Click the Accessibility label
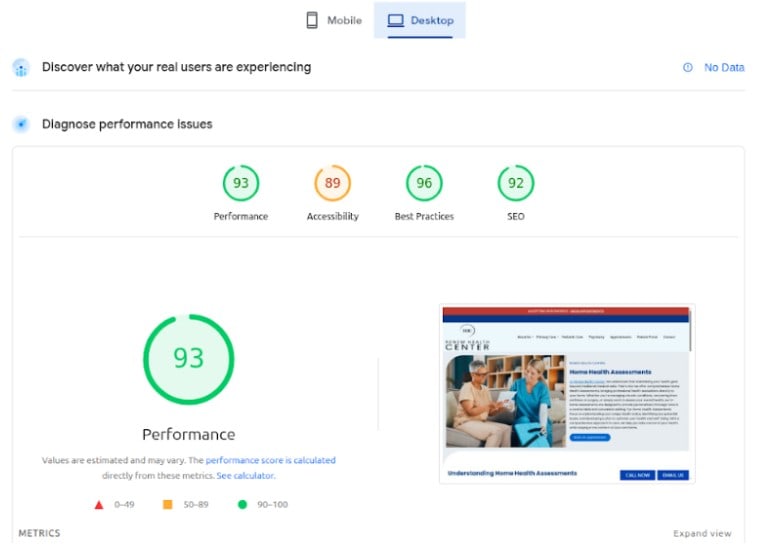 333,217
